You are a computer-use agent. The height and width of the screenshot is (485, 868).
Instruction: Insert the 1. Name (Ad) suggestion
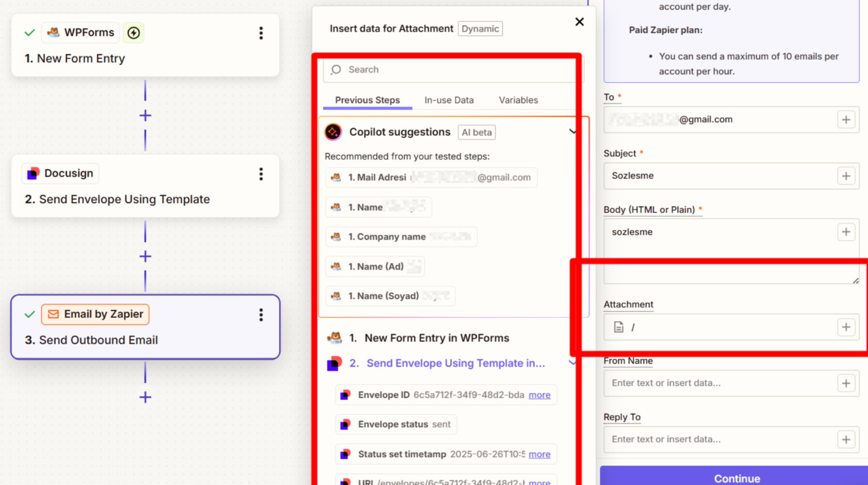(375, 266)
